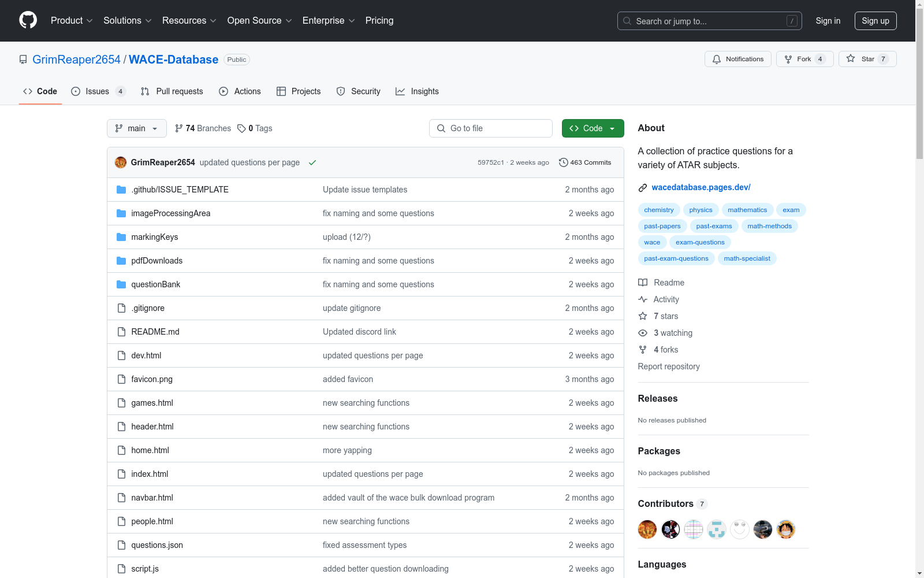Screen dimensions: 924x578
Task: Click the GitHub logo icon
Action: tap(28, 20)
